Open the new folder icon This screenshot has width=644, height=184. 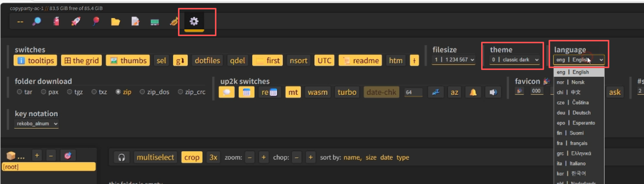[x=115, y=22]
